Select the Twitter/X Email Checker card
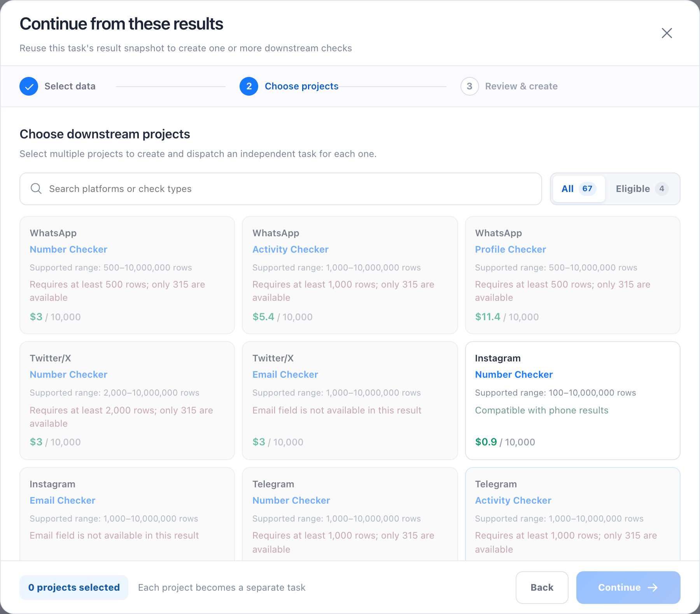This screenshot has width=700, height=614. coord(350,401)
